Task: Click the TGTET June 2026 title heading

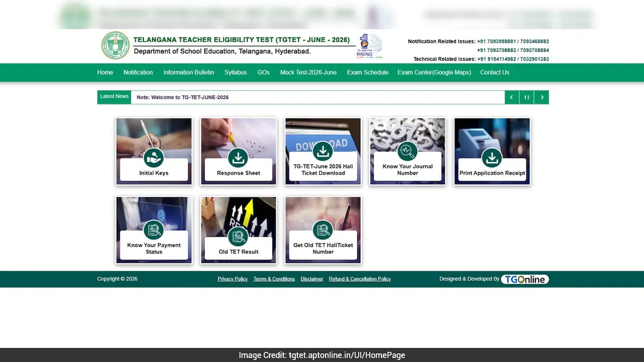Action: point(242,40)
